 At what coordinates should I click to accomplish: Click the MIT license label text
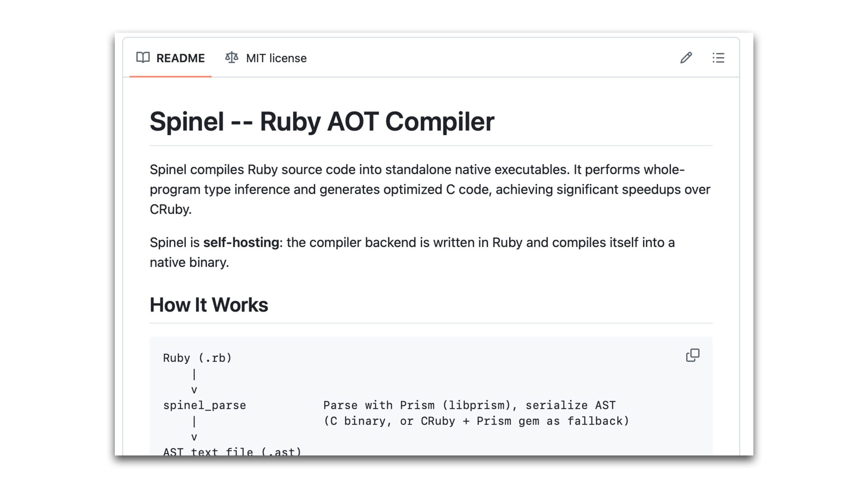tap(276, 58)
